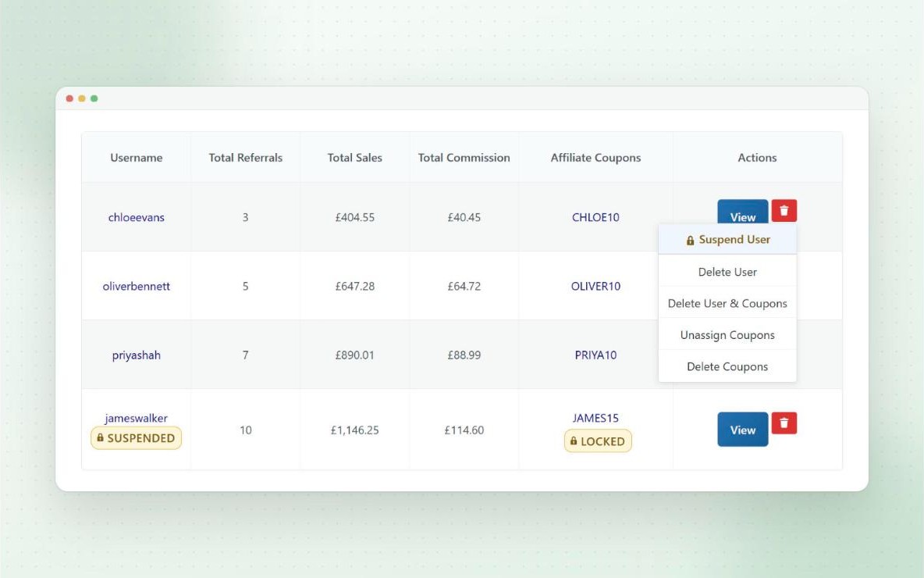Click the referrals count 3 for chloeevans

[x=245, y=217]
